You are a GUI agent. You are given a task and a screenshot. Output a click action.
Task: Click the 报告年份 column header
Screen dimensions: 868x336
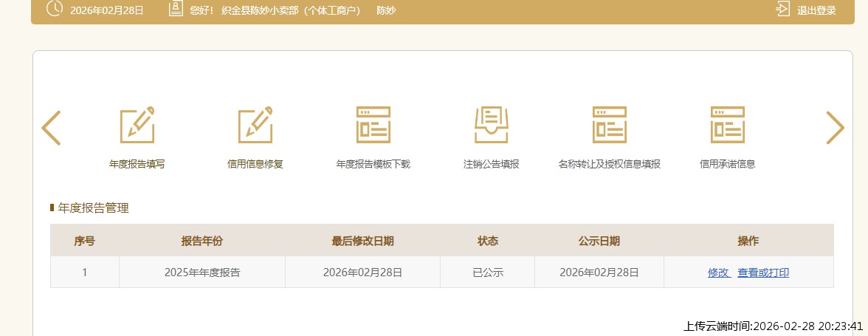(202, 241)
